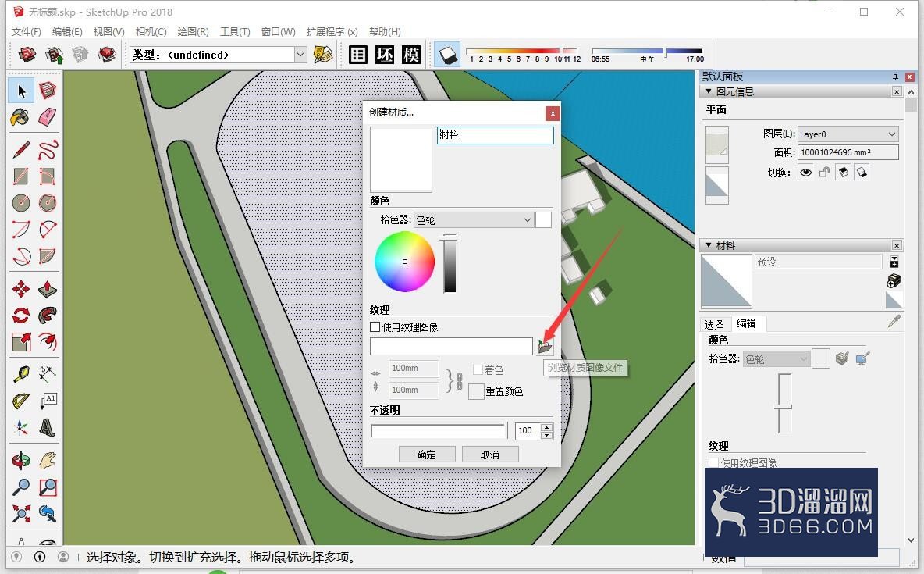Pick the Tape Measure tool
Viewport: 924px width, 574px height.
point(21,374)
